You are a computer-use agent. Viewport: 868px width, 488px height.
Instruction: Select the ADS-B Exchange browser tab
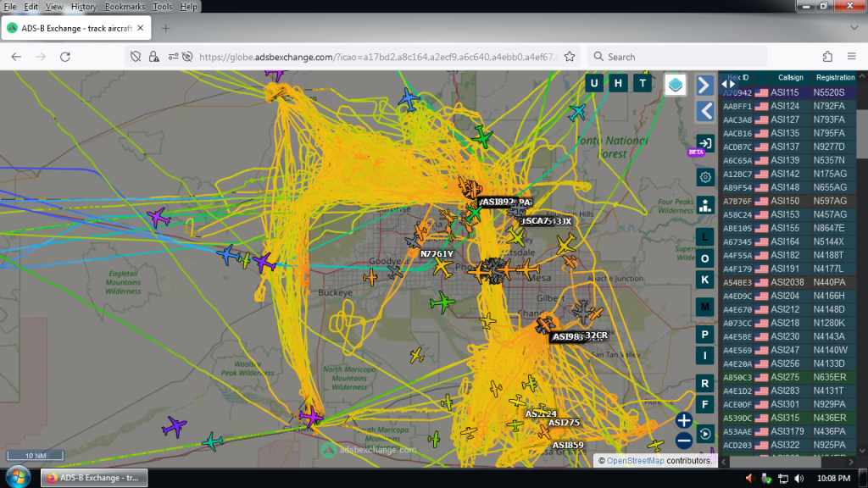pyautogui.click(x=75, y=28)
